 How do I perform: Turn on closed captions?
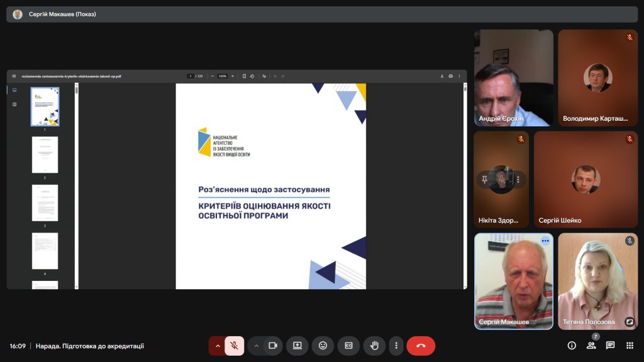[348, 346]
